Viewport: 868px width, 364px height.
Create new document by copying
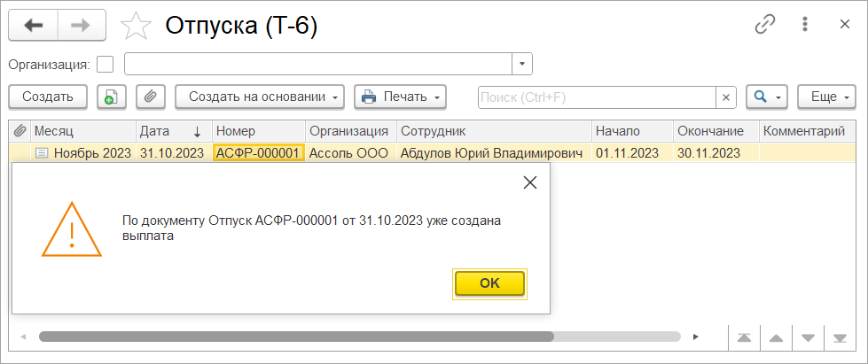110,97
